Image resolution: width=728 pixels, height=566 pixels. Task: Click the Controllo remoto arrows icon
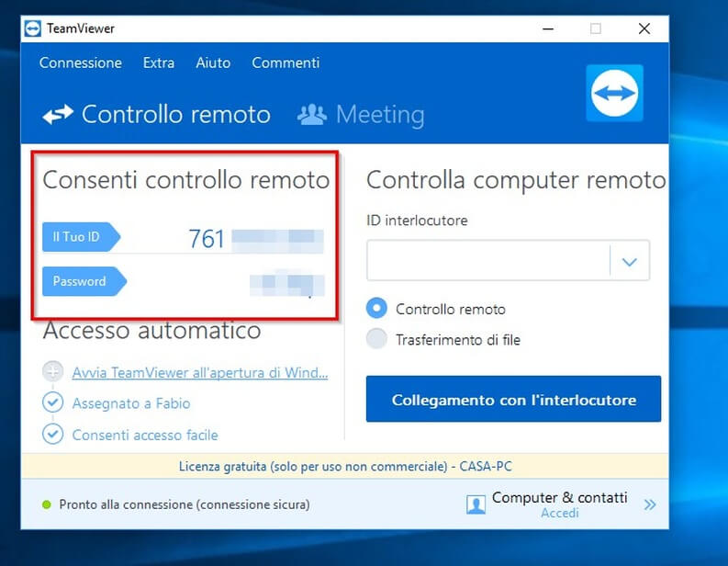tap(58, 114)
